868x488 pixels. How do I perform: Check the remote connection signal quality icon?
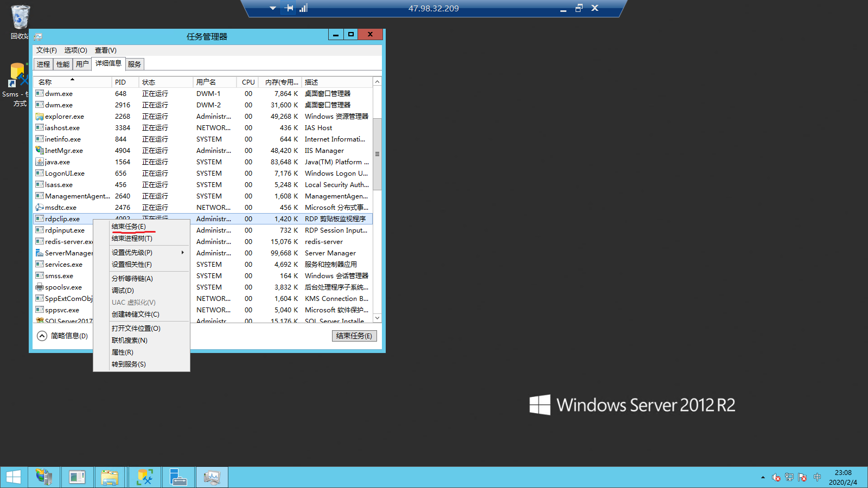[303, 8]
